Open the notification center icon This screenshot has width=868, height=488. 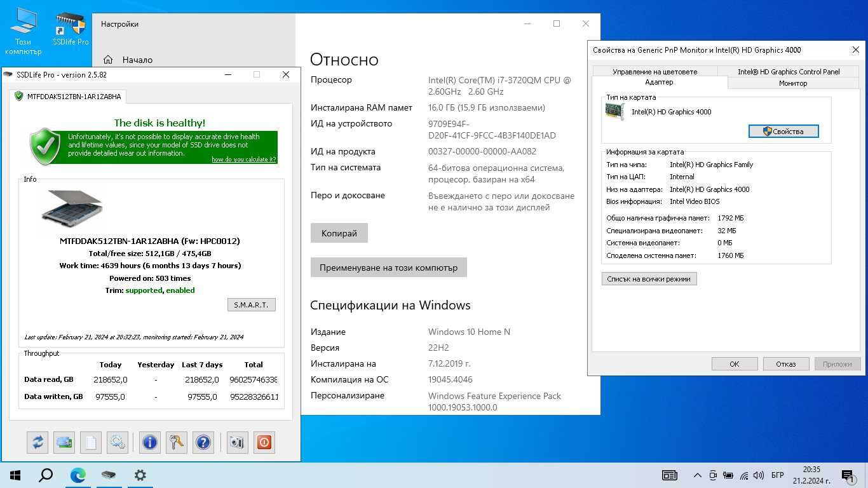[848, 475]
